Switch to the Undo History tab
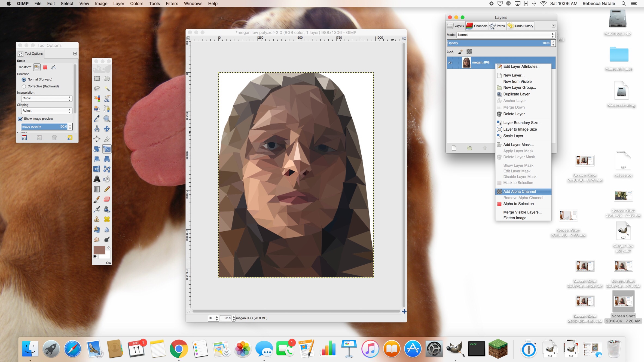Viewport: 644px width, 362px height. point(520,26)
